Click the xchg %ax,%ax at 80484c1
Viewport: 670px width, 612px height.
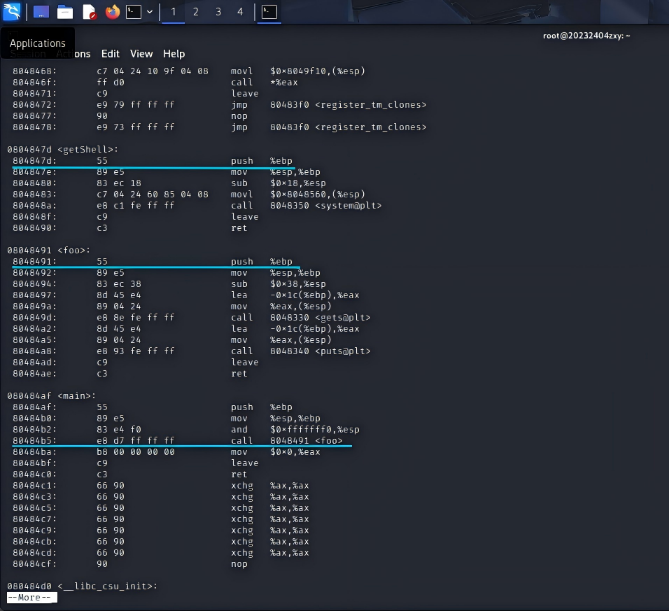point(270,486)
